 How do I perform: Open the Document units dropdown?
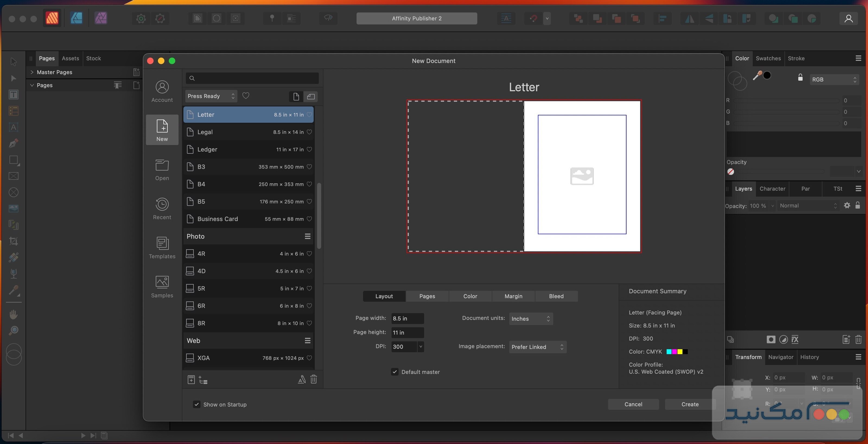(x=530, y=319)
